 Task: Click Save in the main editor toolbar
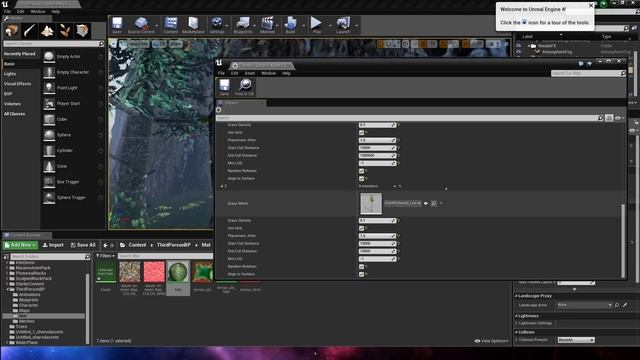pyautogui.click(x=117, y=25)
